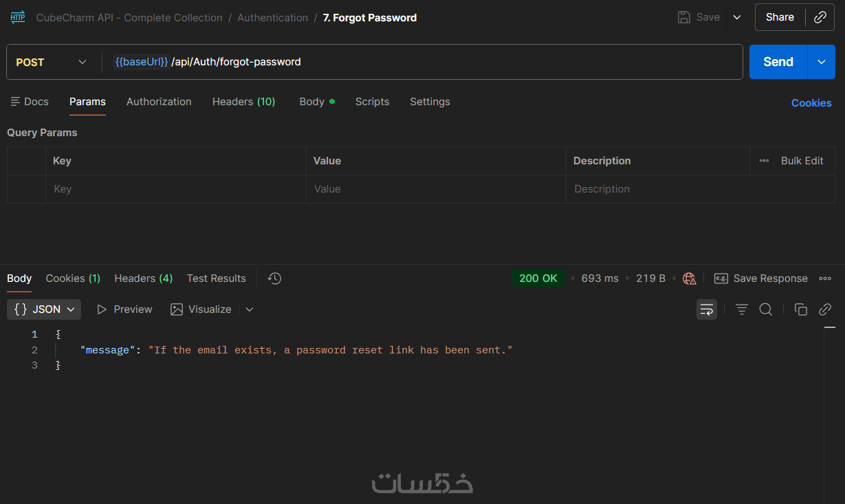Click the copy link icon beside Share
845x504 pixels.
(x=820, y=18)
